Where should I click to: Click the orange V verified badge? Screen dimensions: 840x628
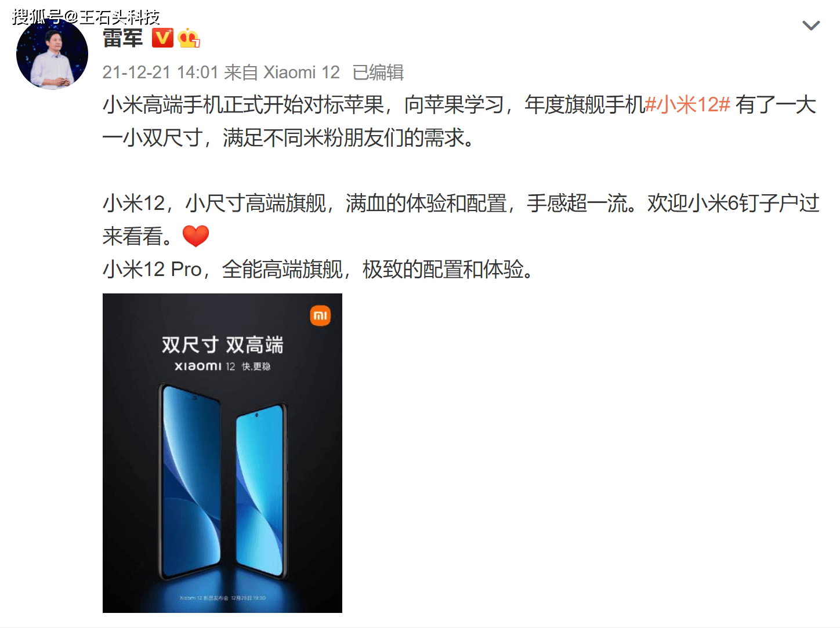pyautogui.click(x=162, y=38)
